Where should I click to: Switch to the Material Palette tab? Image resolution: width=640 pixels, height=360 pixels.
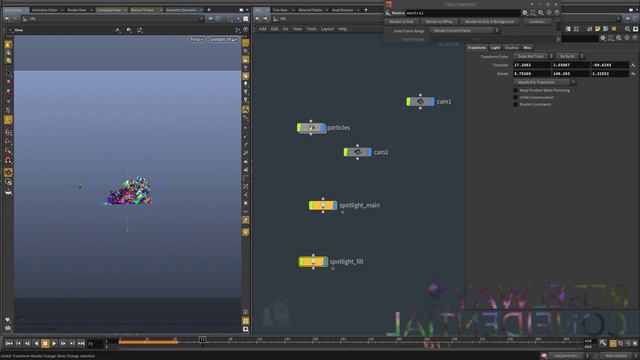tap(310, 10)
